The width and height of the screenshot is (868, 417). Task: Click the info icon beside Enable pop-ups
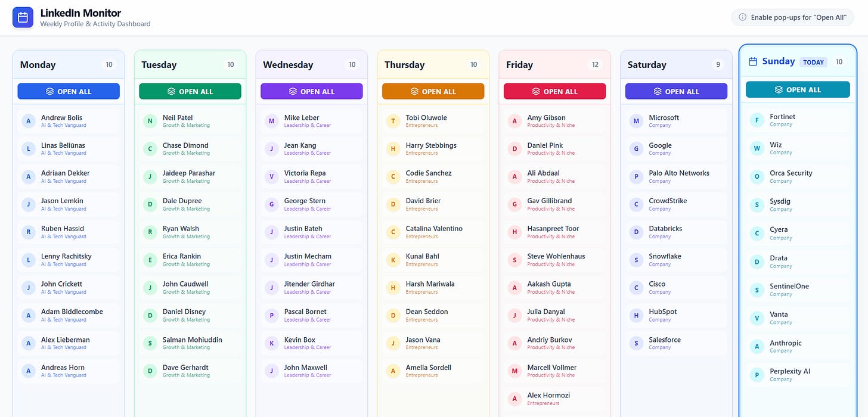(x=742, y=17)
